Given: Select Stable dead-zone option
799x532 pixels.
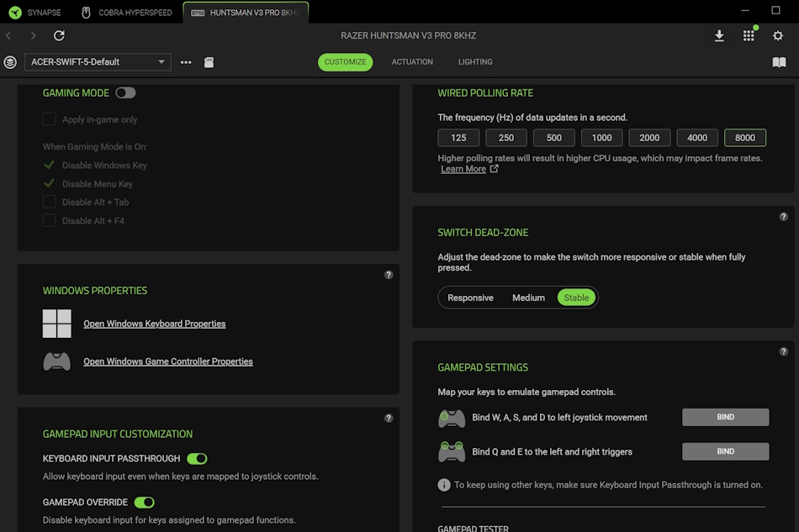Looking at the screenshot, I should tap(576, 298).
